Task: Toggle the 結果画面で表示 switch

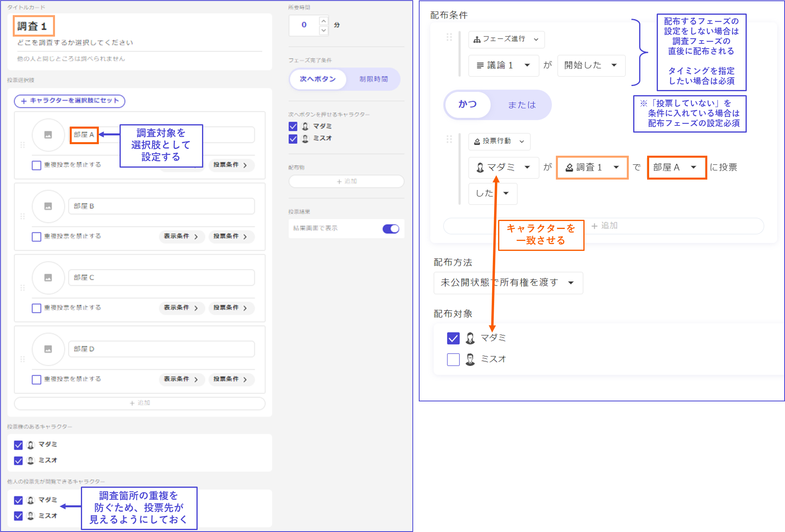Action: [x=391, y=229]
